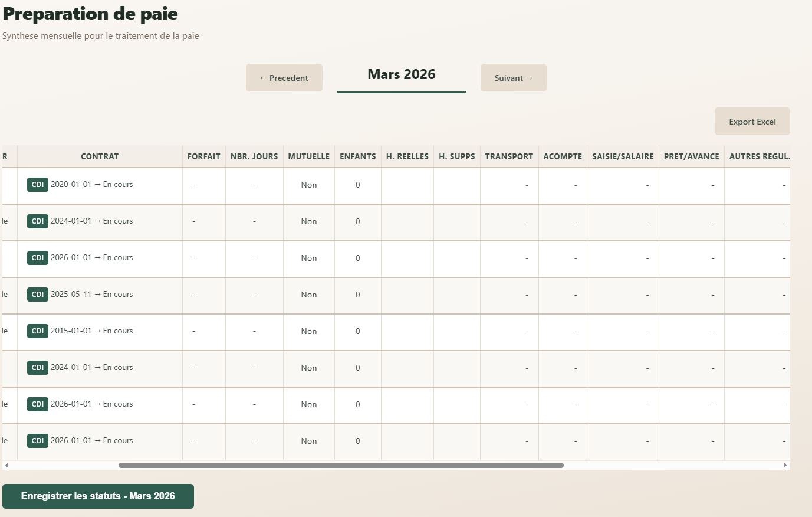The width and height of the screenshot is (812, 517).
Task: Click the TRANSPORT column header
Action: tap(509, 156)
